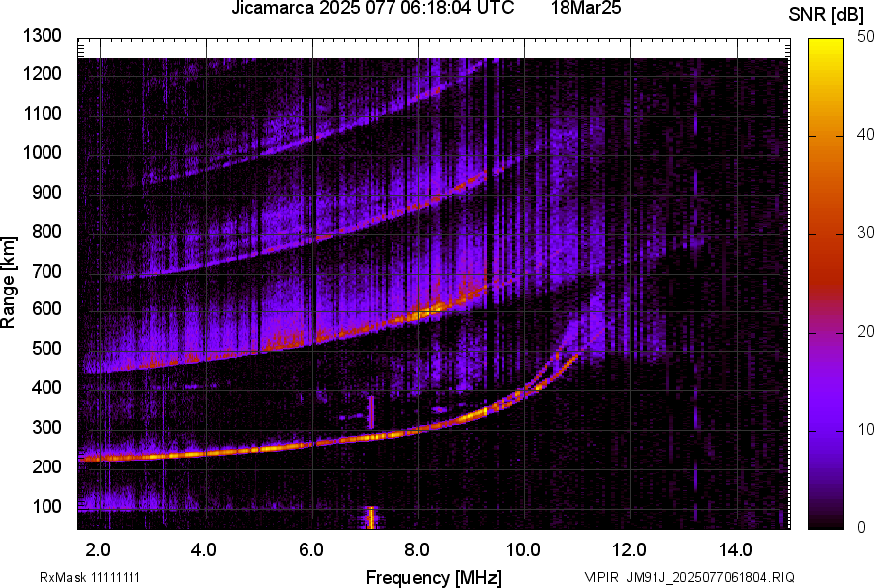Click range tick label '100'
The height and width of the screenshot is (588, 874).
tap(46, 506)
